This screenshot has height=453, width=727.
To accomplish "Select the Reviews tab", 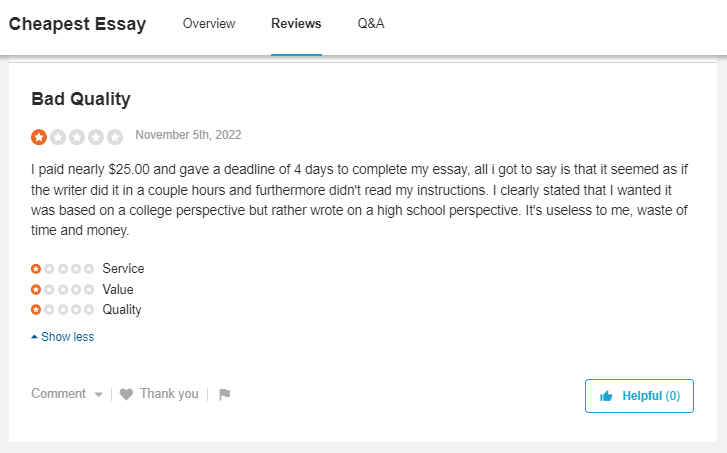I will (296, 24).
